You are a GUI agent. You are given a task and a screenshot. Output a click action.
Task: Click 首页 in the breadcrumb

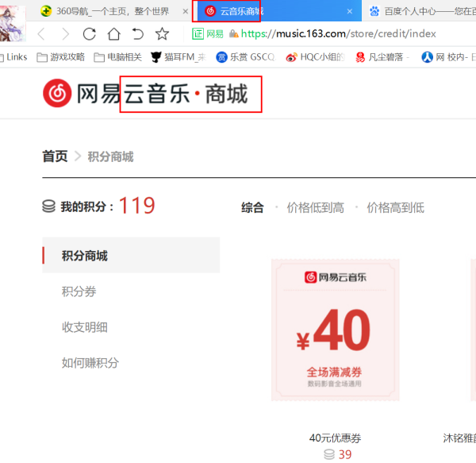55,156
